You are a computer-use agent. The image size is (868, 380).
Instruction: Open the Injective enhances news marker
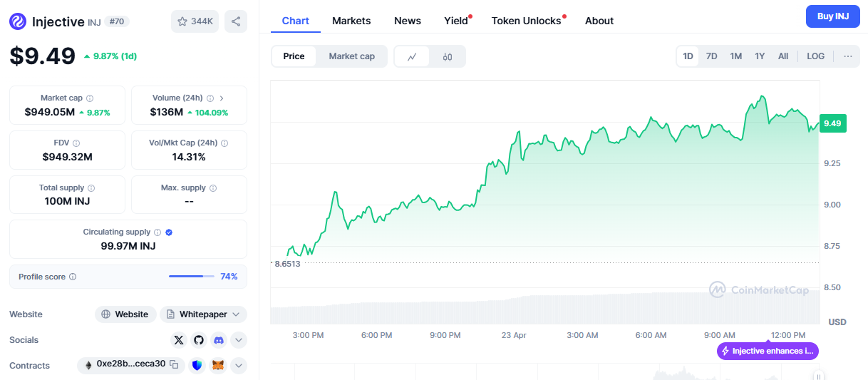coord(768,351)
